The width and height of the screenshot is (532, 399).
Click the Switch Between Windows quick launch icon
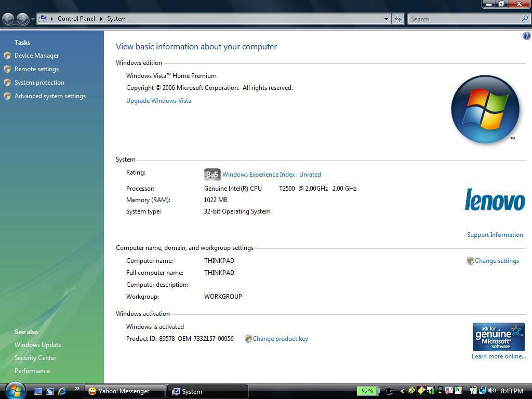tap(50, 391)
